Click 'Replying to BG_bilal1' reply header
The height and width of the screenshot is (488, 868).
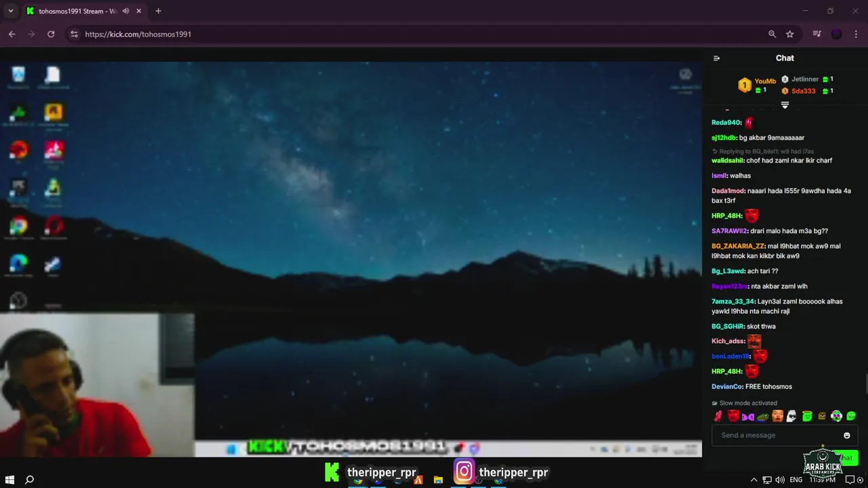tap(763, 151)
